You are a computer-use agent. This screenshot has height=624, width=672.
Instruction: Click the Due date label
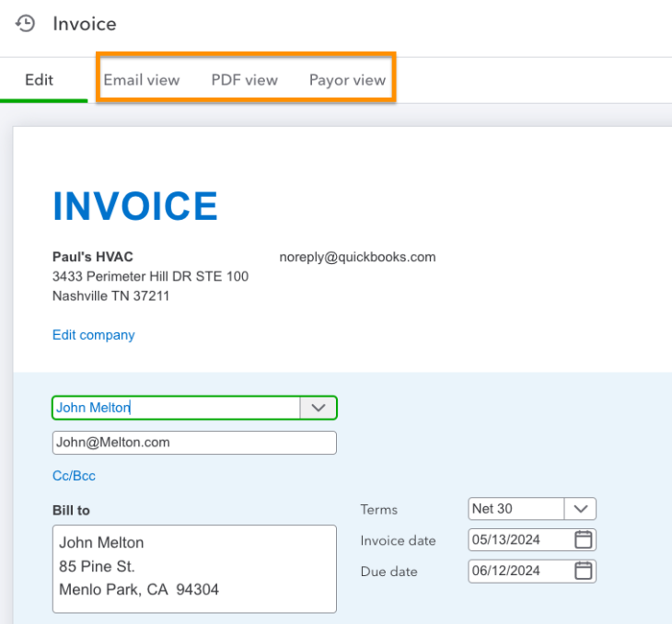pos(388,572)
